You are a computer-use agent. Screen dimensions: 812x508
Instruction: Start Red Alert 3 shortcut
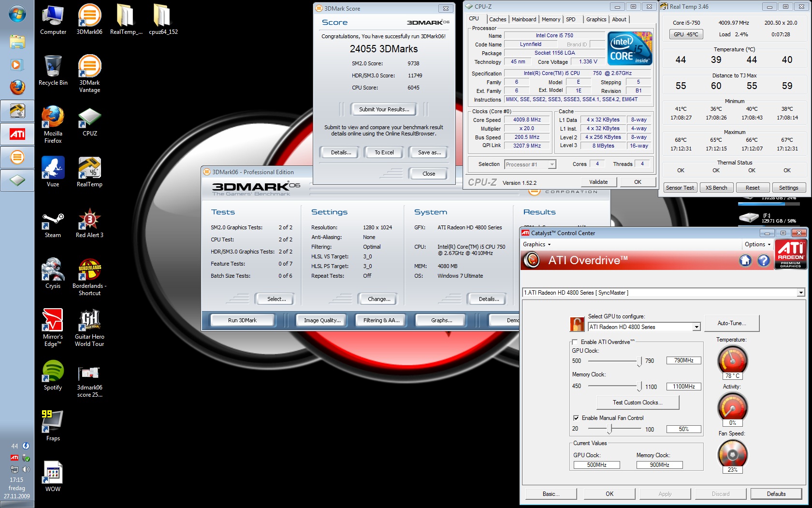(x=89, y=223)
